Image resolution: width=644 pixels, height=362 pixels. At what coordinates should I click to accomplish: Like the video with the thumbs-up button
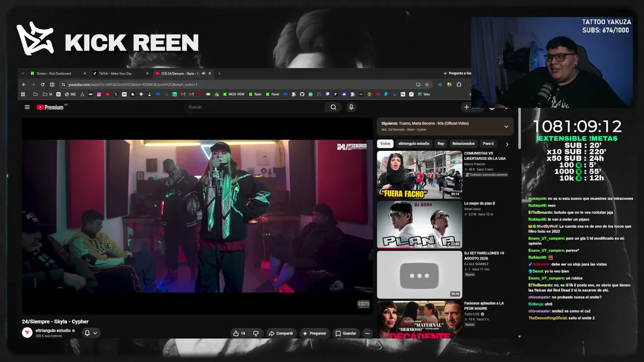(x=239, y=333)
